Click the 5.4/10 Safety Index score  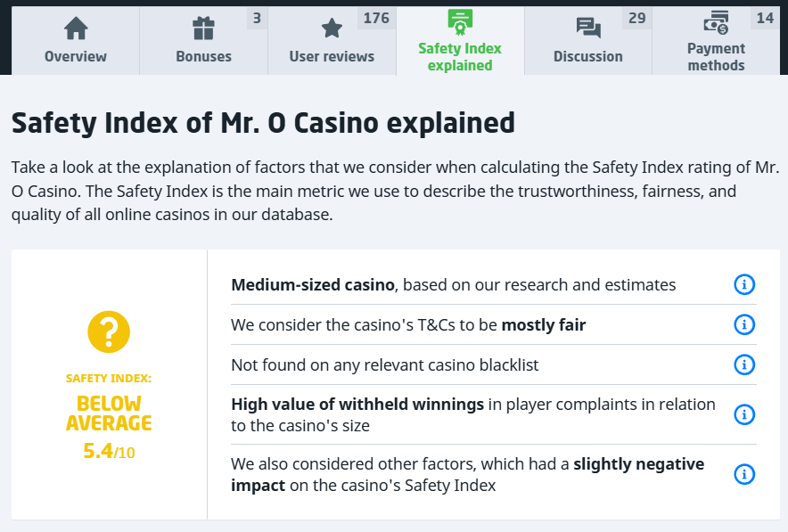pyautogui.click(x=109, y=451)
